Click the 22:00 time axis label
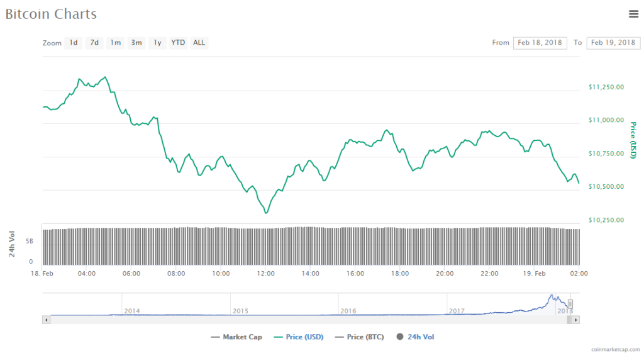This screenshot has height=353, width=644. pyautogui.click(x=489, y=274)
